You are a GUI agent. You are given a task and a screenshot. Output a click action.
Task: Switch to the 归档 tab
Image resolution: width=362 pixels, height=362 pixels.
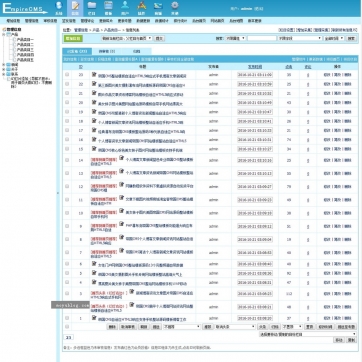(x=136, y=51)
